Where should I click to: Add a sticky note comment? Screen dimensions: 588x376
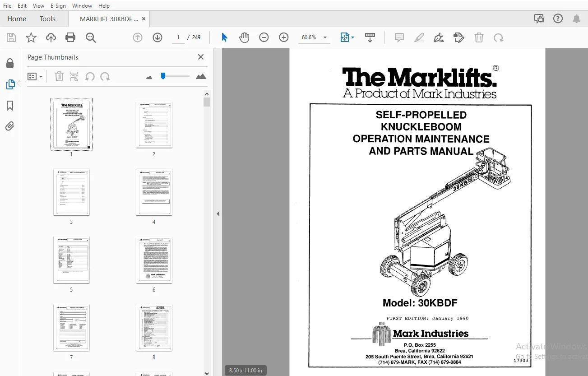pyautogui.click(x=399, y=37)
